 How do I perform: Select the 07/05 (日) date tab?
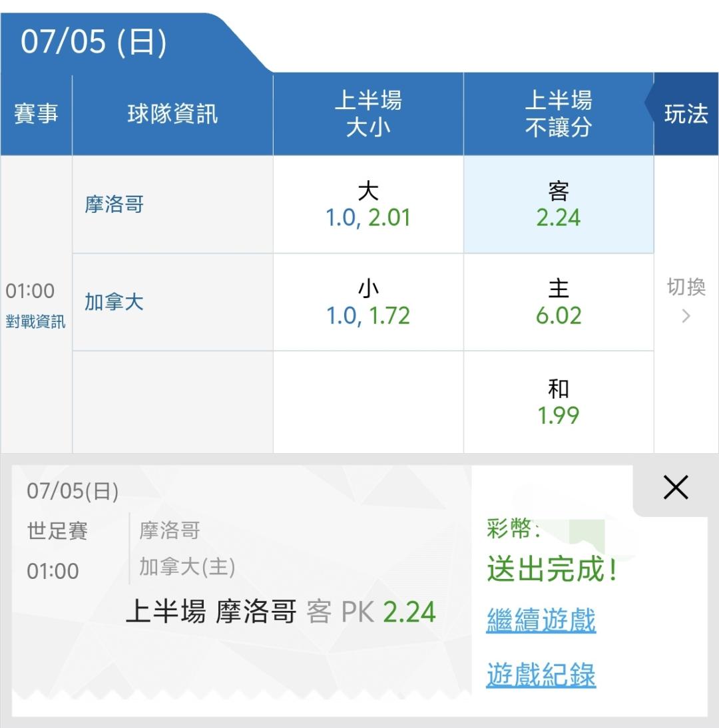point(94,42)
